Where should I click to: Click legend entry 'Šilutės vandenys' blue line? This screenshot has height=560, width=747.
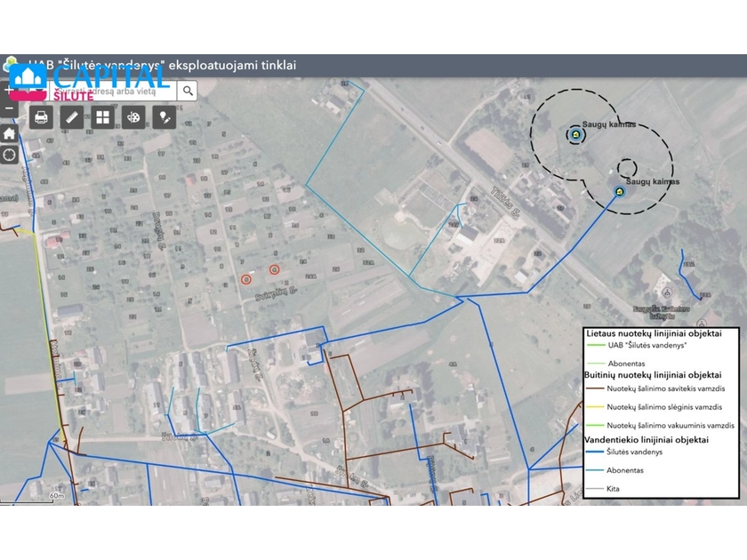(x=634, y=452)
